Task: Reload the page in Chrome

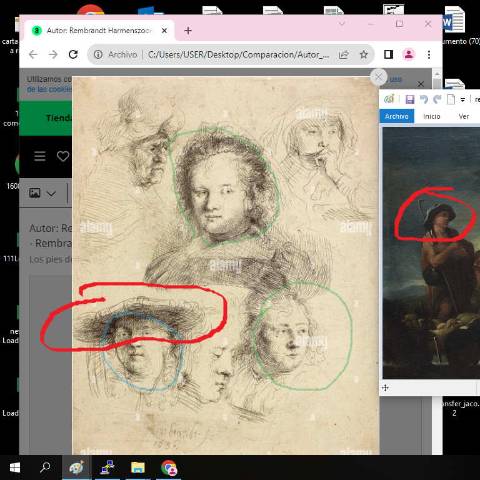Action: [x=73, y=54]
